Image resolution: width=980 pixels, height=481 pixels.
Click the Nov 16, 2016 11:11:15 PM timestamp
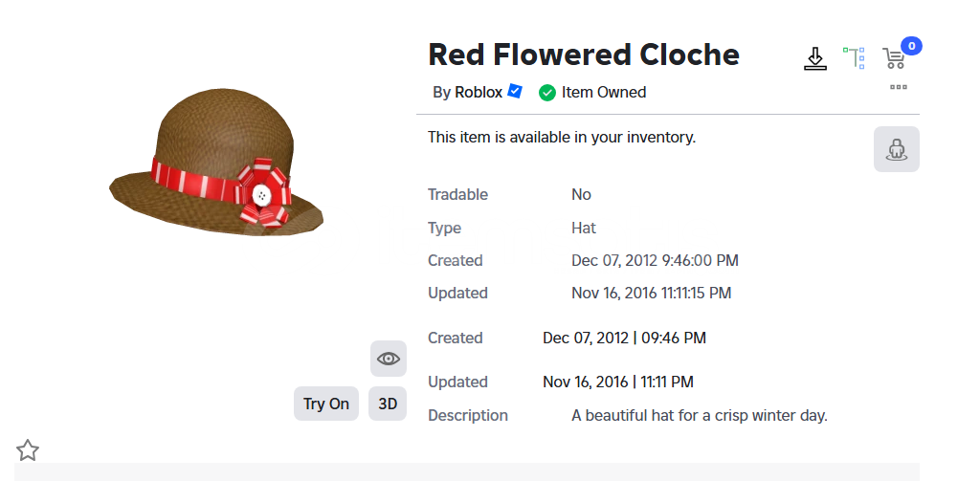point(651,293)
